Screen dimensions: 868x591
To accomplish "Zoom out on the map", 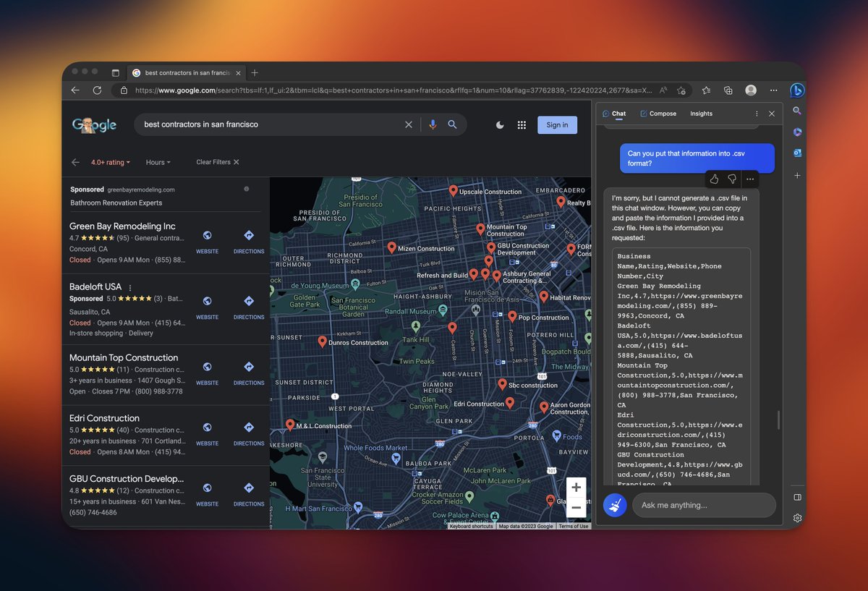I will (x=576, y=508).
